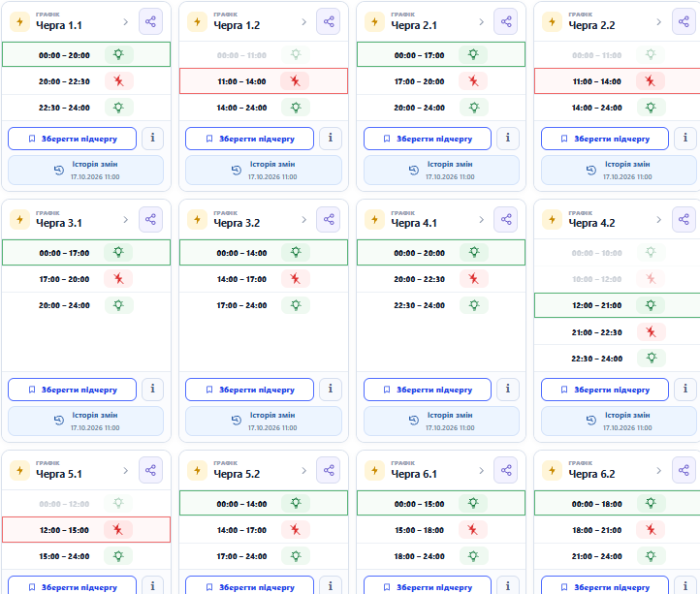Share the Черга 3.2 schedule
Screen dimensions: 700x594
(x=328, y=219)
